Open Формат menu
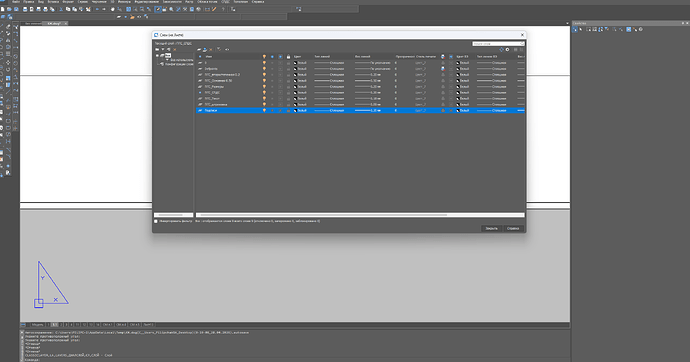 [68, 2]
